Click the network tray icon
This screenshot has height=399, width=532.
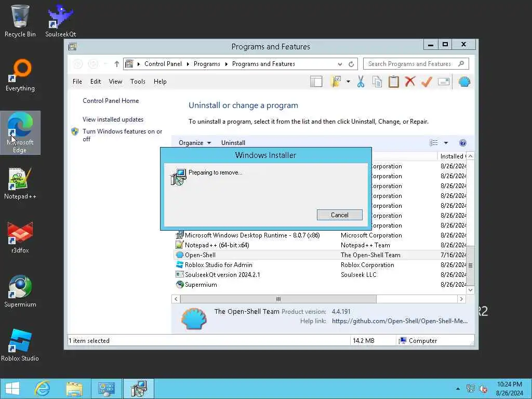coord(470,389)
